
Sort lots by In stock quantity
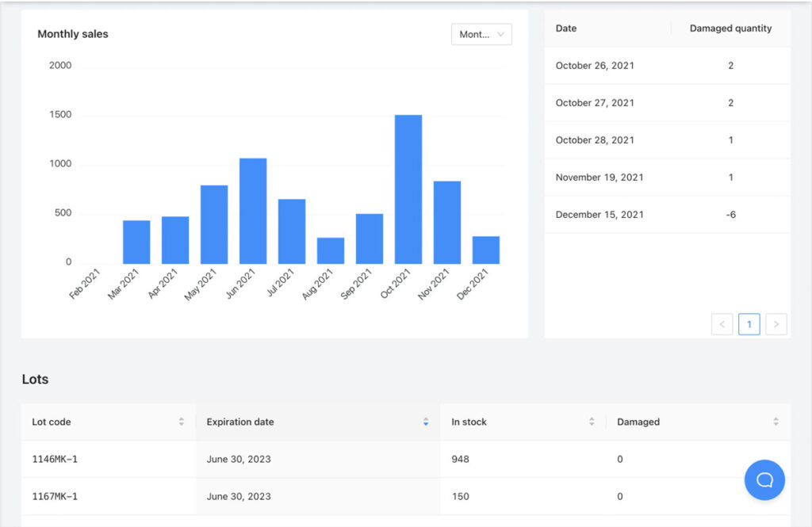(592, 422)
